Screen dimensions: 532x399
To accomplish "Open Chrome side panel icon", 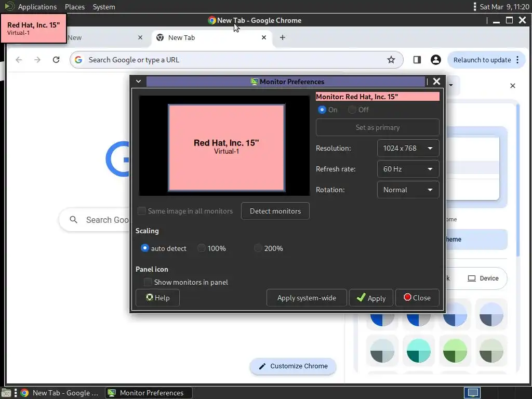I will click(x=417, y=60).
